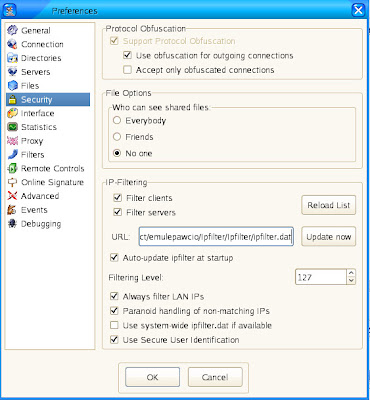The height and width of the screenshot is (400, 370).
Task: Select the Interface palette icon
Action: point(12,113)
